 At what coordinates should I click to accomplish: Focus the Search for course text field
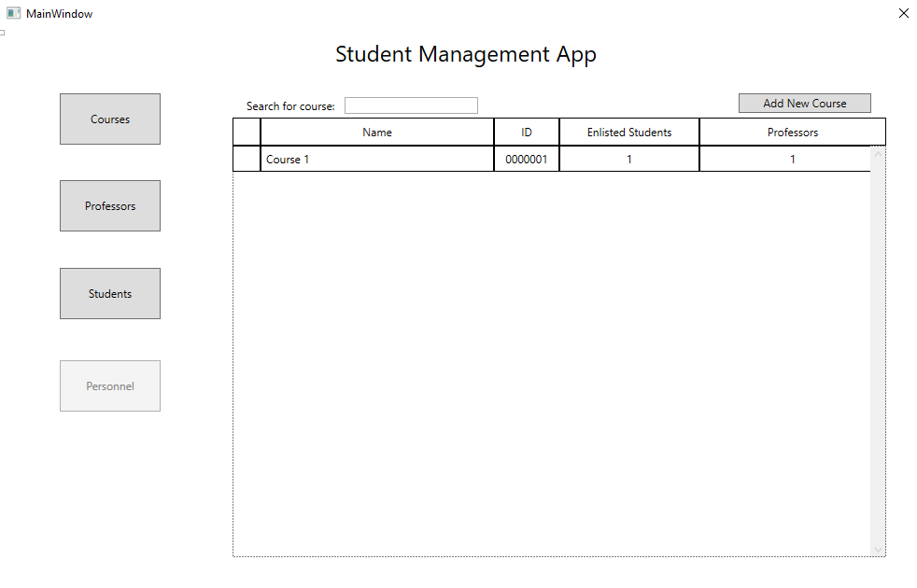coord(411,105)
